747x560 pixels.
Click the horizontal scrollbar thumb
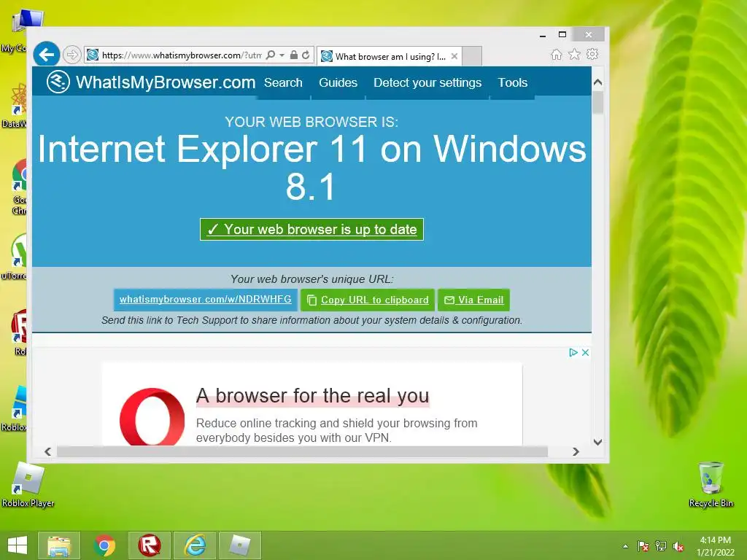[x=303, y=451]
